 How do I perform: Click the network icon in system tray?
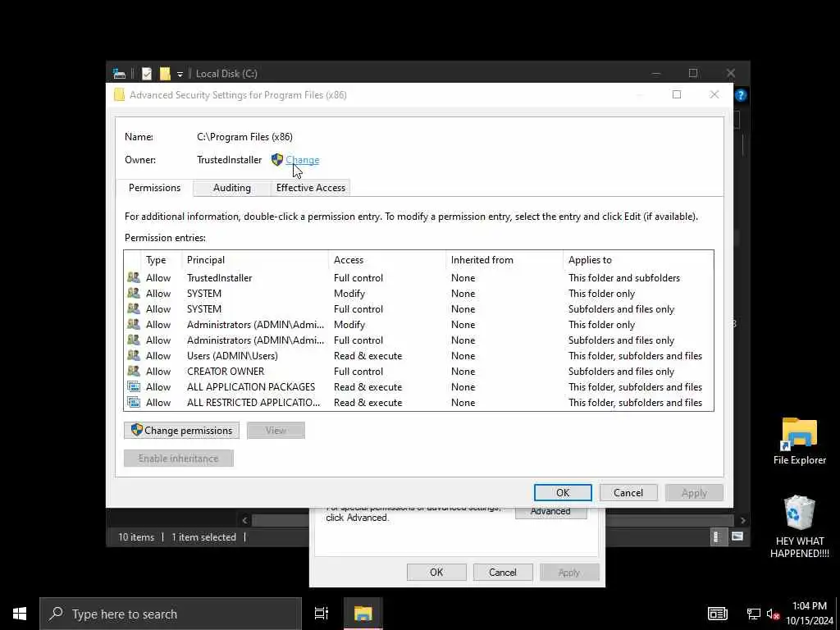(x=754, y=614)
